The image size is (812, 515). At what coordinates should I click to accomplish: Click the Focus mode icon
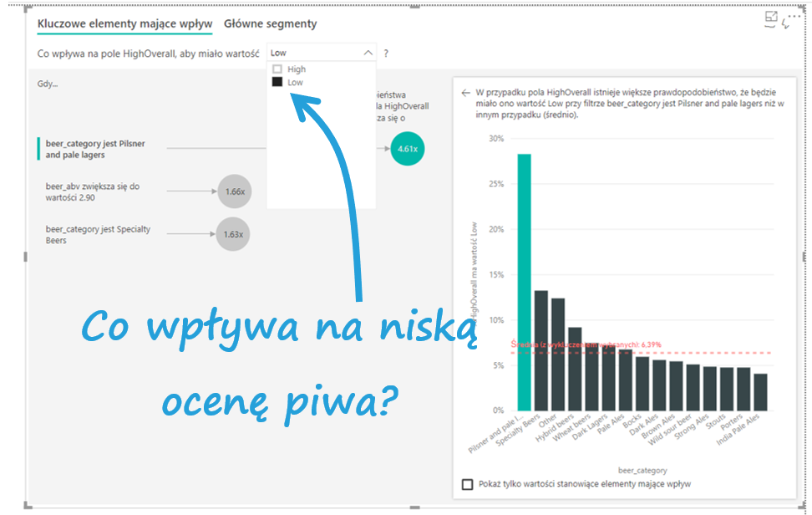(x=771, y=18)
